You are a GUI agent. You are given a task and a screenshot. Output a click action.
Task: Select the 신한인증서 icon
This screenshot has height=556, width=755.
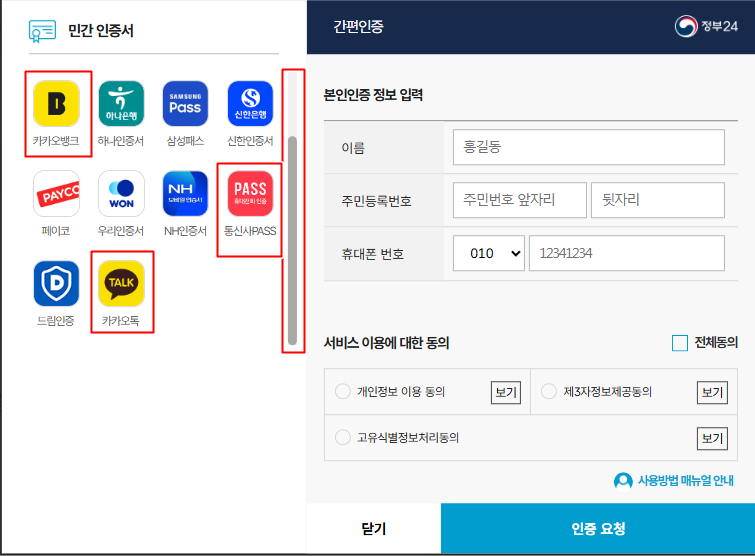tap(250, 103)
